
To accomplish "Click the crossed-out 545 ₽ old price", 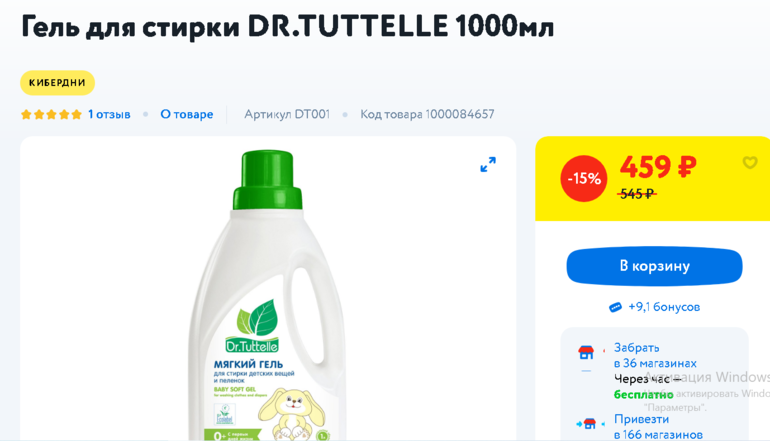I will click(x=636, y=194).
